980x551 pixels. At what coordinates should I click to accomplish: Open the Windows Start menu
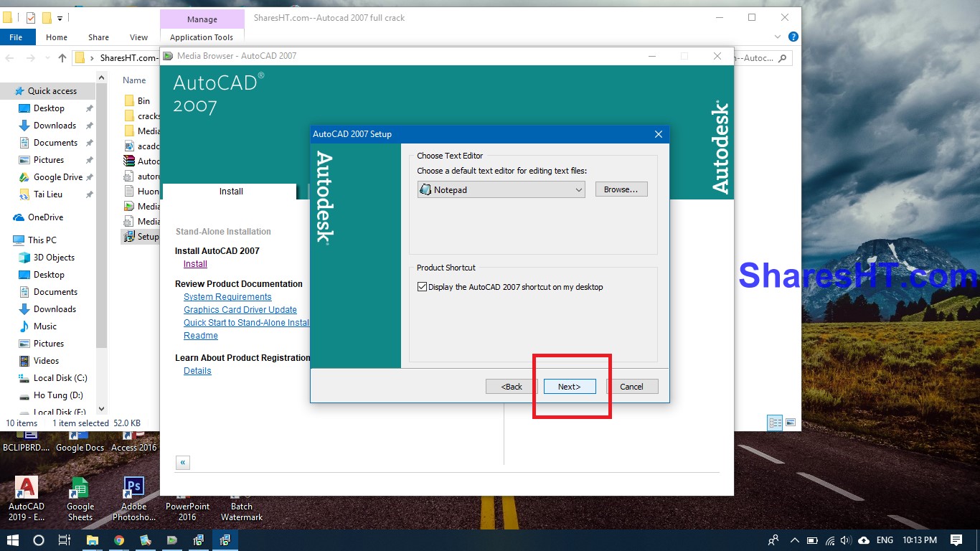[13, 540]
